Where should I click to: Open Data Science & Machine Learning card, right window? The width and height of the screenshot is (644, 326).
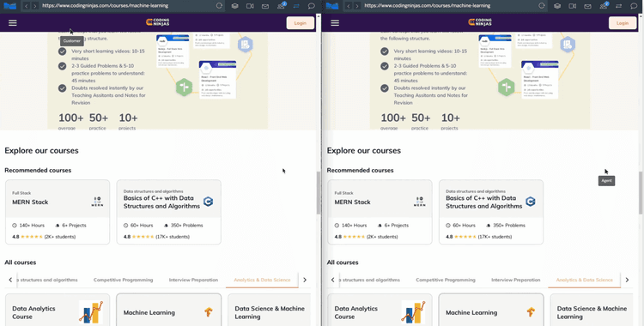[x=592, y=310]
